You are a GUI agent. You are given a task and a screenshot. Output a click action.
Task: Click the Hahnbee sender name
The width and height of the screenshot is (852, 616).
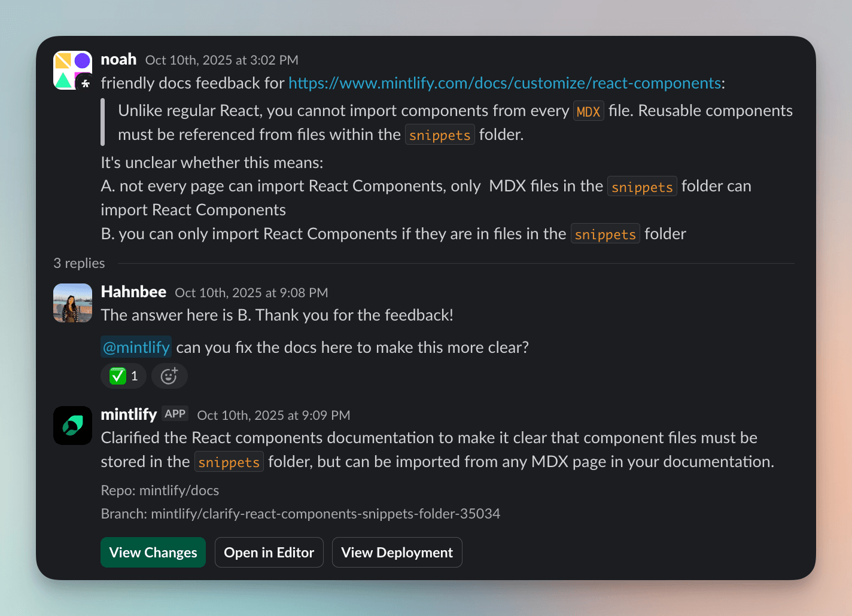coord(133,292)
